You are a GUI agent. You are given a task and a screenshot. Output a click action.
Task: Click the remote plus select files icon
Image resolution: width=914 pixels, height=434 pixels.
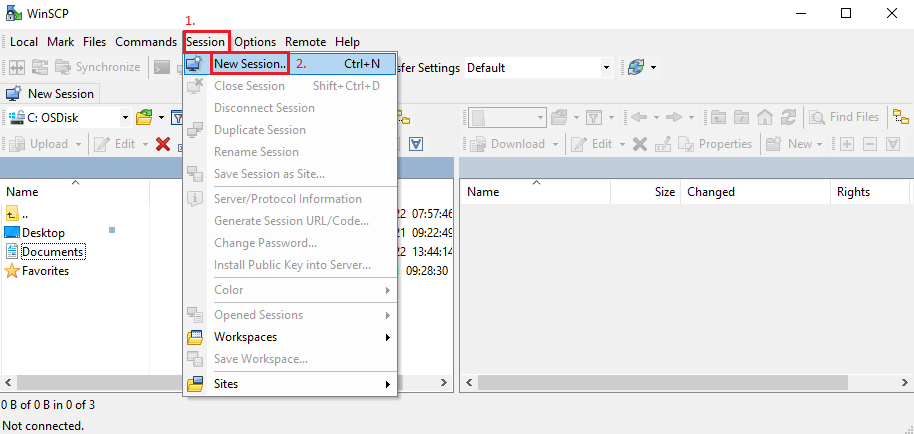tap(846, 144)
